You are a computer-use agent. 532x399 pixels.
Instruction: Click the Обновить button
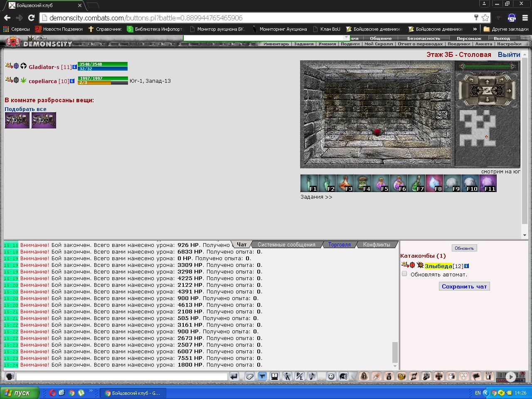click(464, 248)
